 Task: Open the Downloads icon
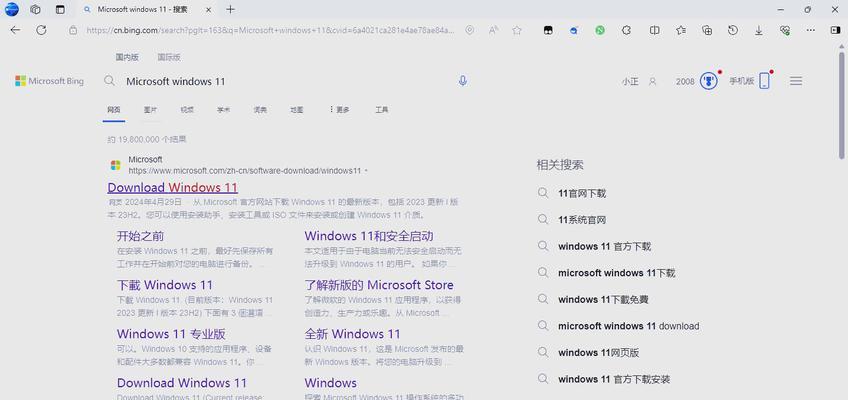(759, 31)
